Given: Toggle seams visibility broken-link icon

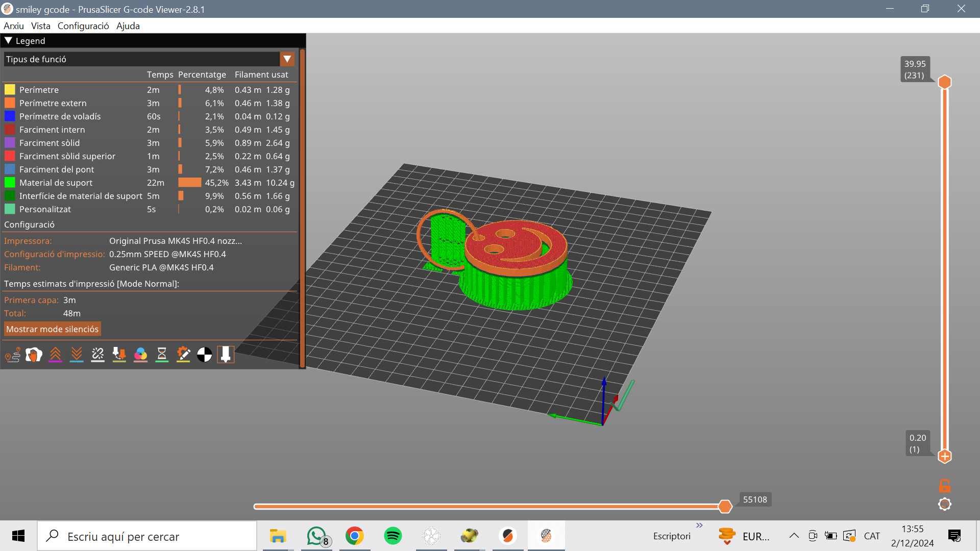Looking at the screenshot, I should [x=97, y=355].
